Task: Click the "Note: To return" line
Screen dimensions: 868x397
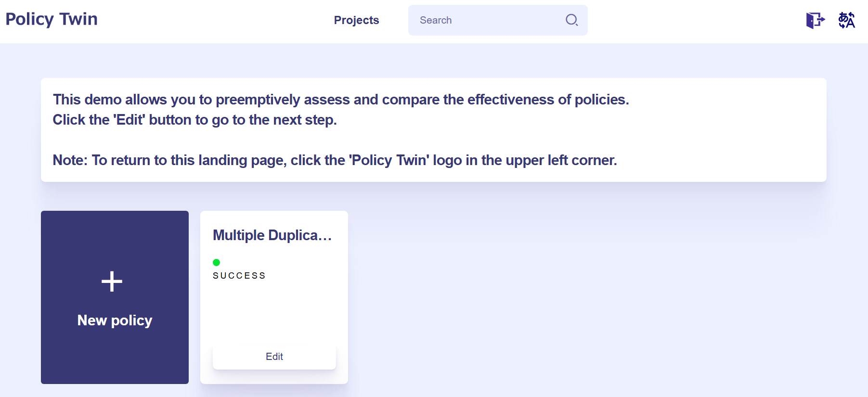Action: click(335, 160)
